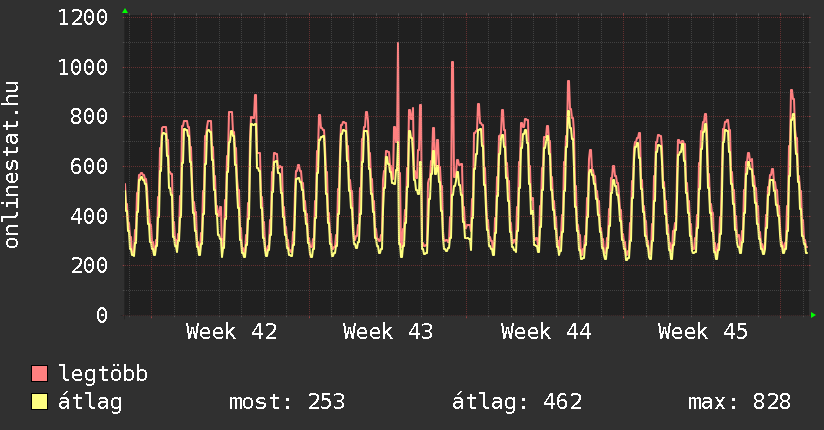Screen dimensions: 824x430
Task: Click the onlinestat.hu vertical label
Action: pyautogui.click(x=13, y=166)
